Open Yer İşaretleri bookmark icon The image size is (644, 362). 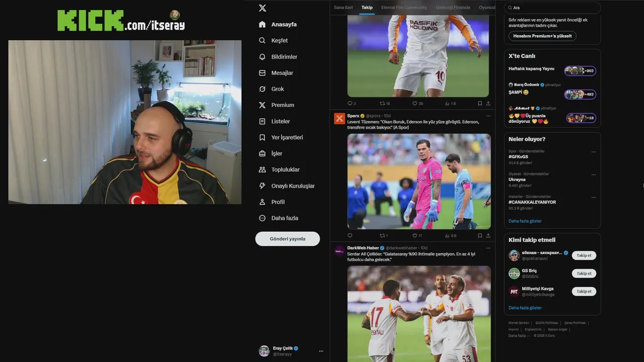262,137
